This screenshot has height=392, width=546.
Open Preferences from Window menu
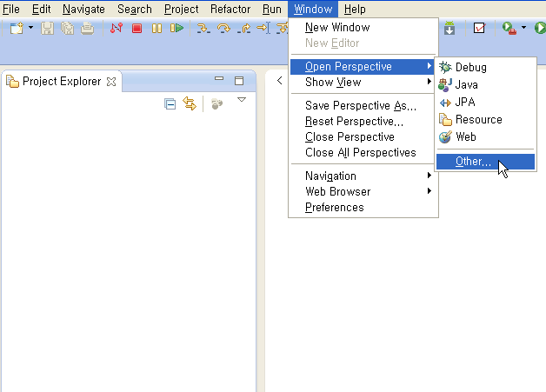pos(363,207)
